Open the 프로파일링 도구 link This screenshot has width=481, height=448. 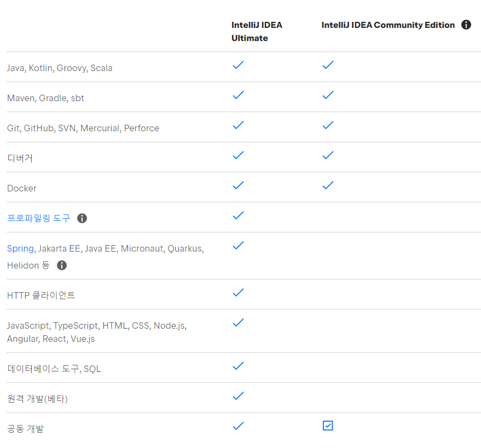[39, 218]
